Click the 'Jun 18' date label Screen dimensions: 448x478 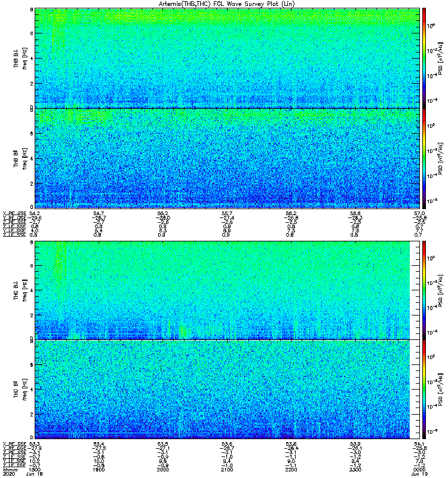(x=35, y=474)
